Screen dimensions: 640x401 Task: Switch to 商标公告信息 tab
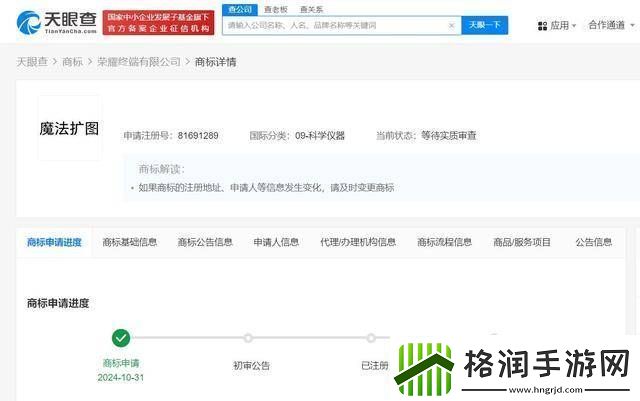click(205, 242)
